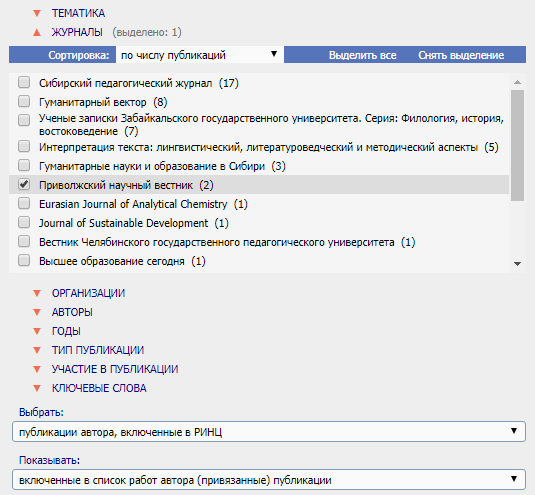
Task: Click the Выделить все button
Action: (x=363, y=55)
